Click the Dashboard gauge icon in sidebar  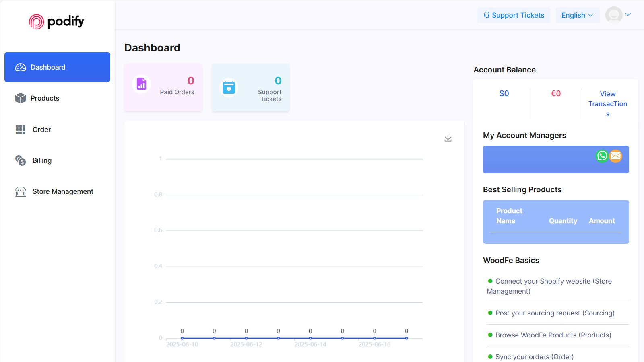[21, 67]
